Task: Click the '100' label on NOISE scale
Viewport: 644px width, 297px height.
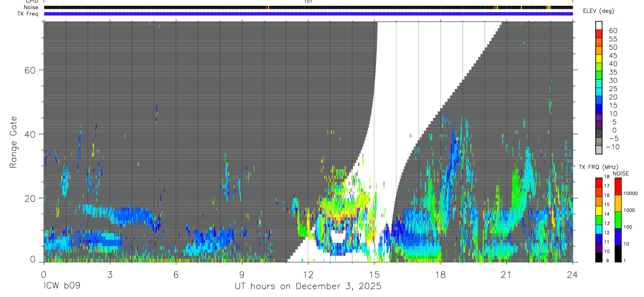Action: [628, 227]
